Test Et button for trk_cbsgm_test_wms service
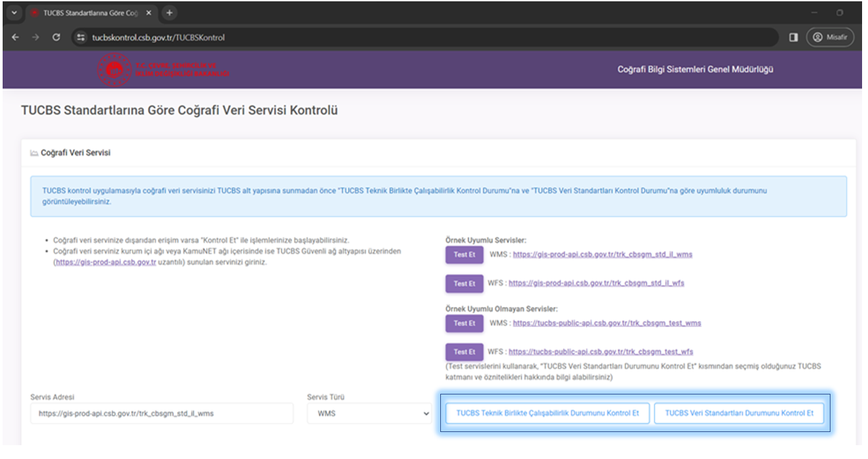 pyautogui.click(x=464, y=323)
